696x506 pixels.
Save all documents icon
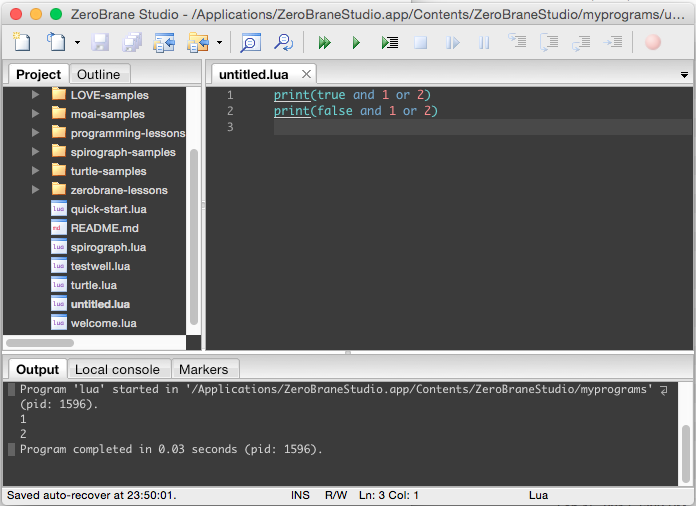[132, 43]
